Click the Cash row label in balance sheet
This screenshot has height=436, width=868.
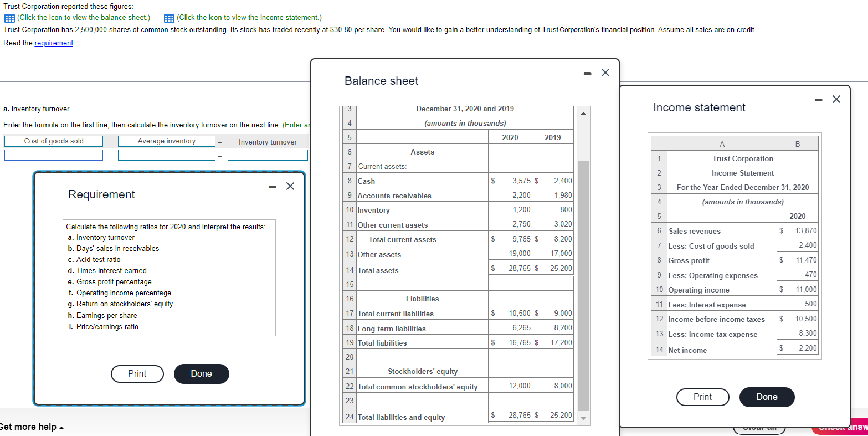(367, 181)
